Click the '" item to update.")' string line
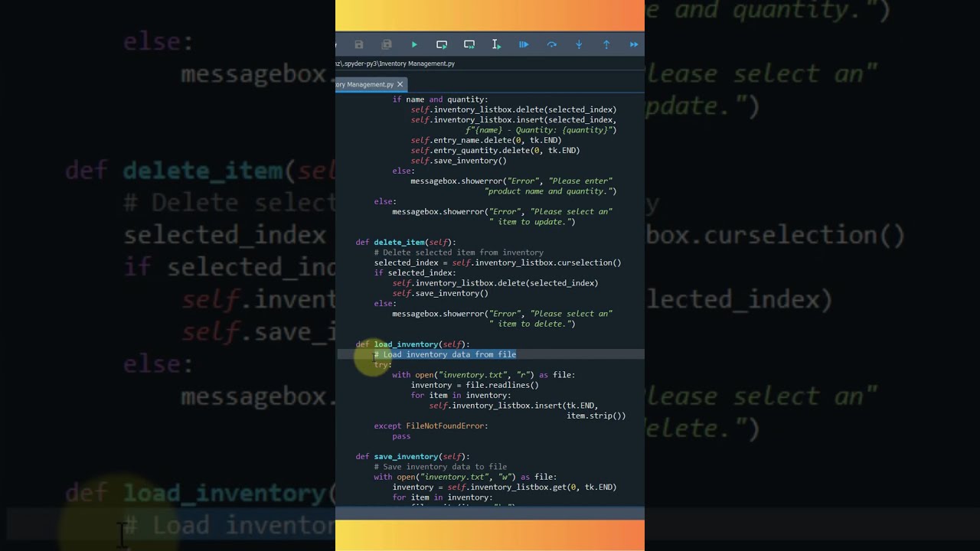This screenshot has height=551, width=980. [x=532, y=222]
